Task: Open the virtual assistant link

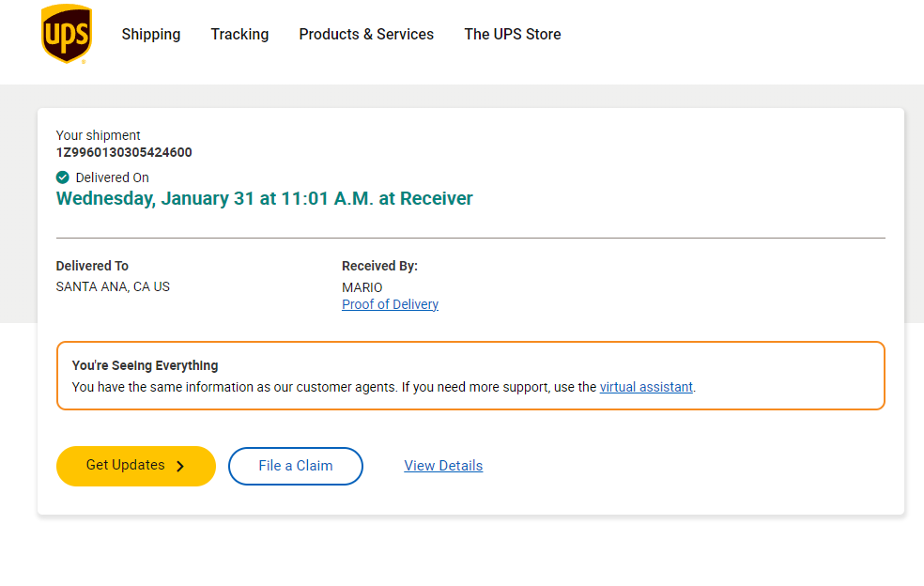Action: 646,387
